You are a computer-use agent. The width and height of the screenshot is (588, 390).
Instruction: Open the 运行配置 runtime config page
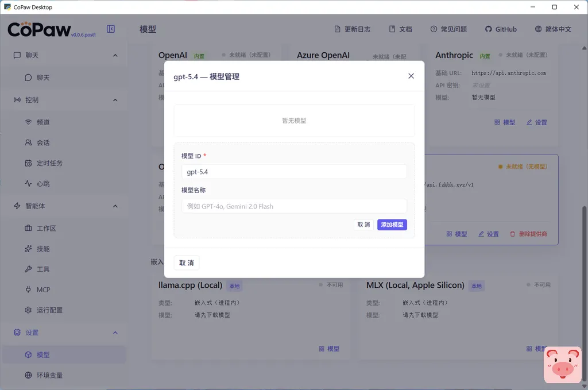point(64,310)
